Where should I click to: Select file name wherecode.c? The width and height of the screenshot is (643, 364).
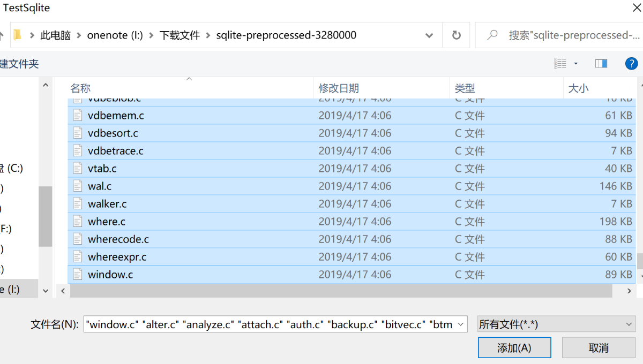[x=118, y=239]
